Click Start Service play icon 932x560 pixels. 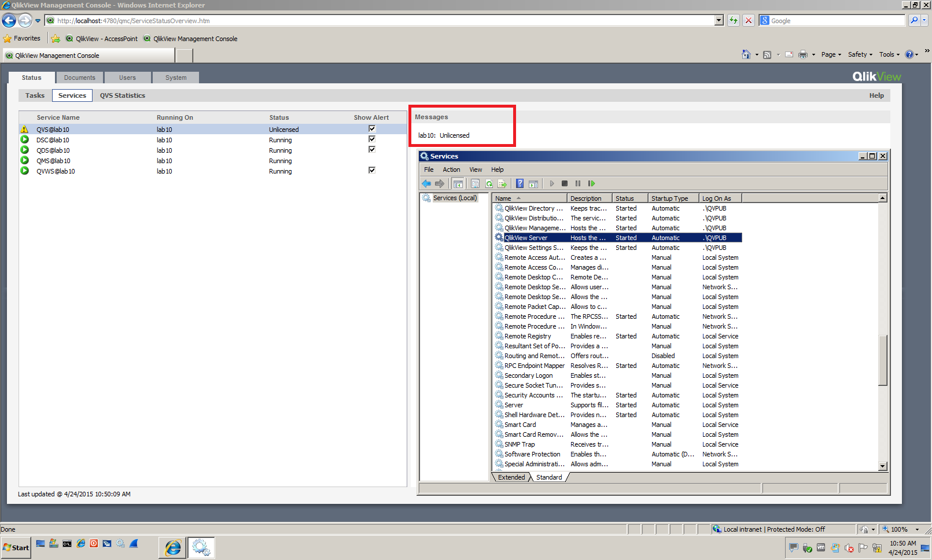coord(552,184)
